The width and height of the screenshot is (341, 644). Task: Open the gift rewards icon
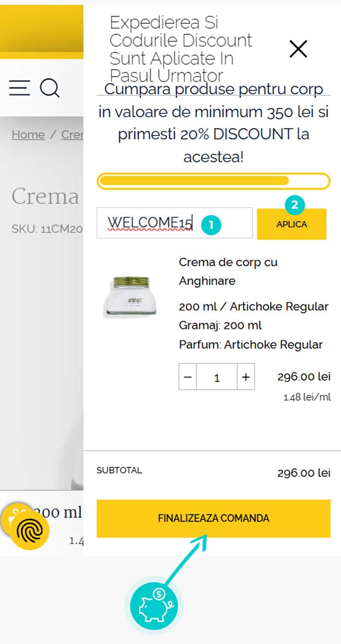pyautogui.click(x=12, y=515)
